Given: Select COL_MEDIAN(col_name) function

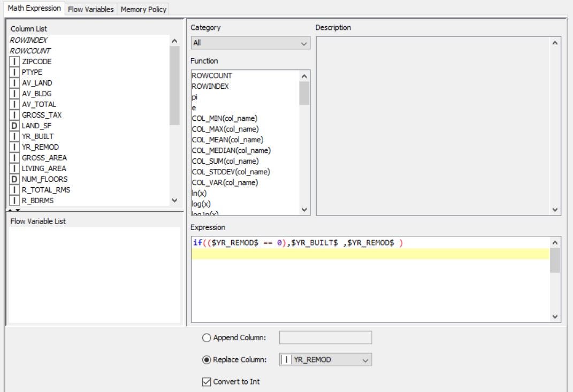Looking at the screenshot, I should [x=231, y=150].
